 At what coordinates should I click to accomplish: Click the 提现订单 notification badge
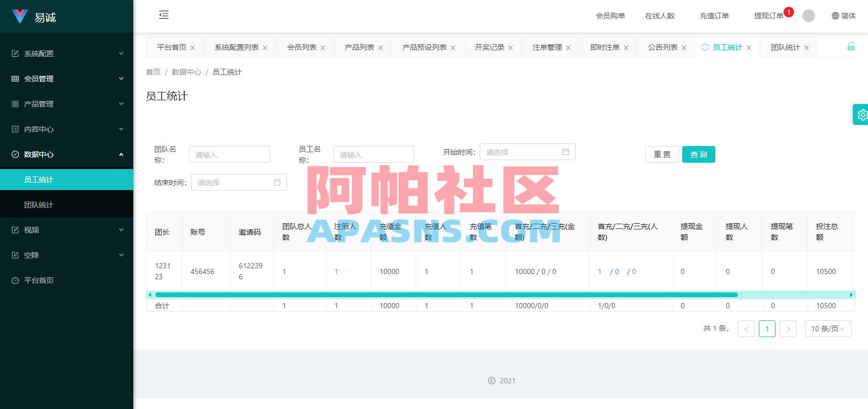[789, 12]
